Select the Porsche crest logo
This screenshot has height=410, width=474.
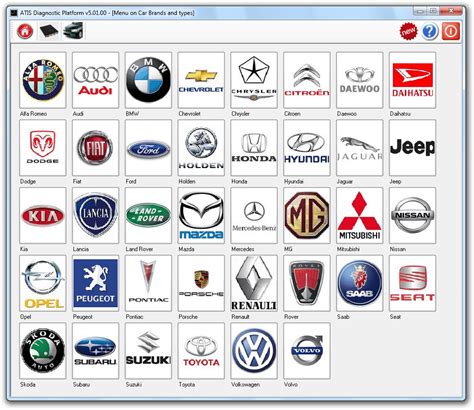tap(201, 283)
